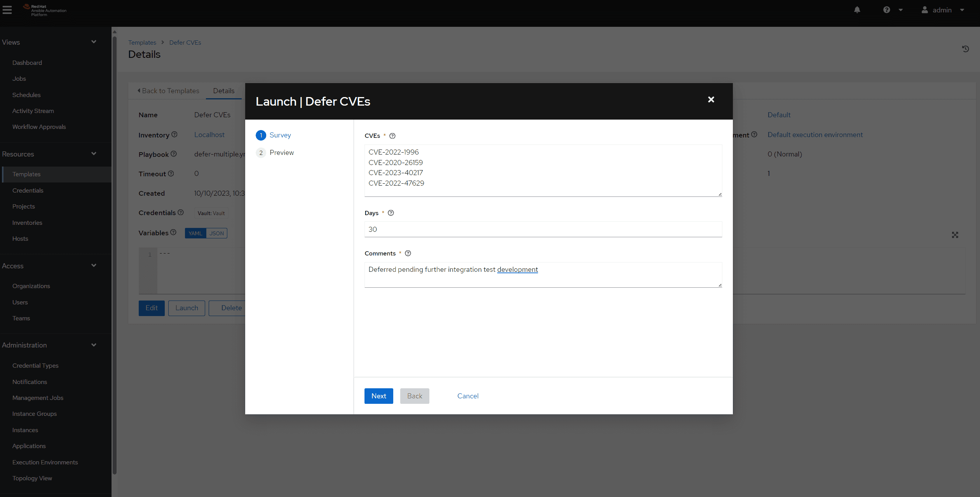Switch variables view to JSON
Screen dimensions: 980x497
[216, 233]
